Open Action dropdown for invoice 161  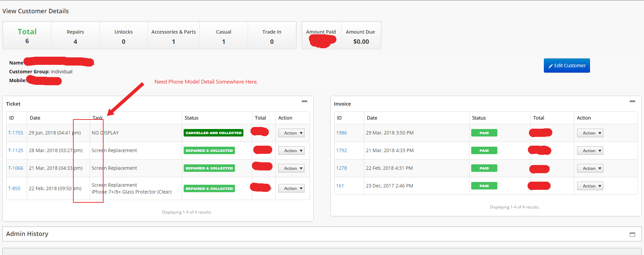point(590,186)
